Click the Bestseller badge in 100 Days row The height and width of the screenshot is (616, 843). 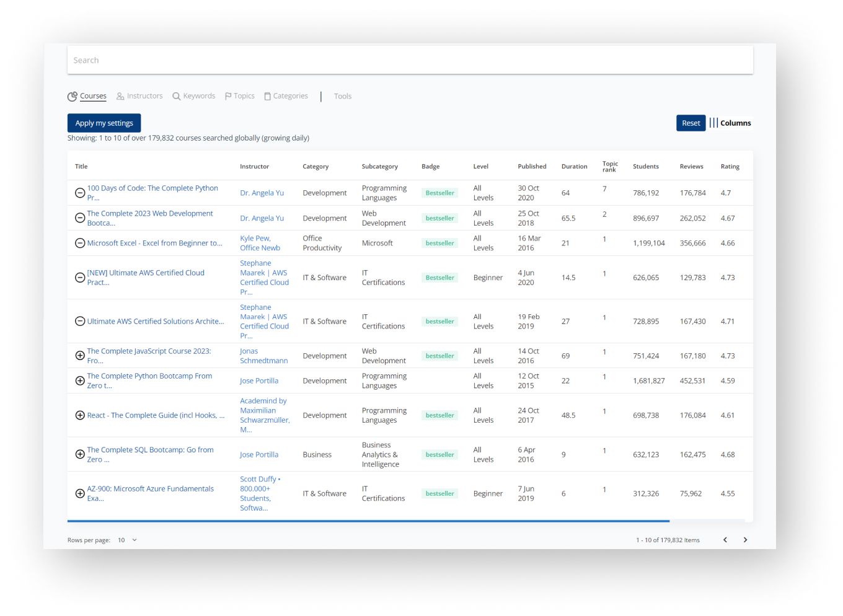(x=439, y=193)
